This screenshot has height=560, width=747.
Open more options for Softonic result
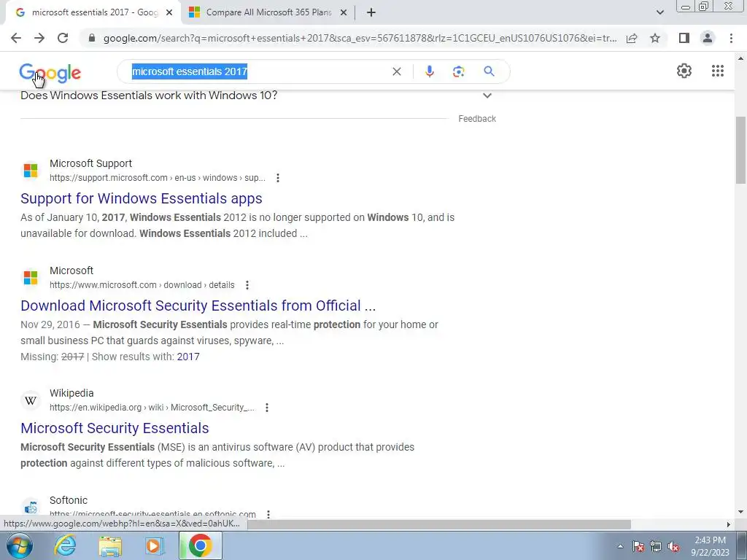click(268, 514)
